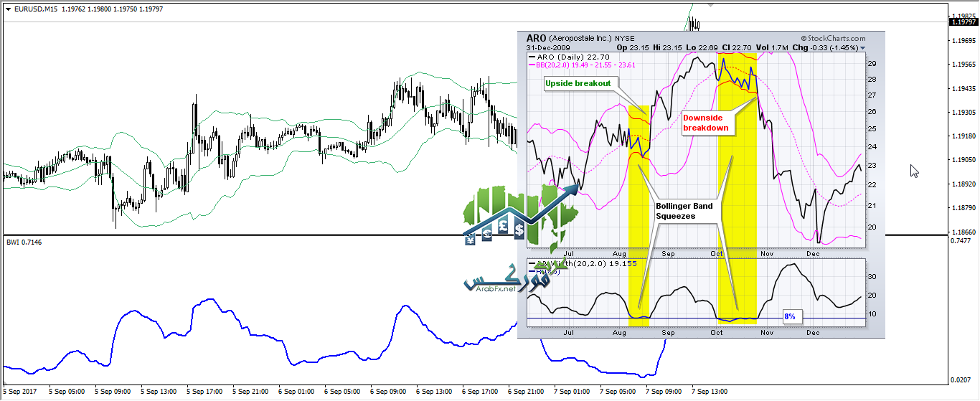The width and height of the screenshot is (980, 401).
Task: Click the 5 Sep 09:00 time label
Action: pyautogui.click(x=114, y=392)
